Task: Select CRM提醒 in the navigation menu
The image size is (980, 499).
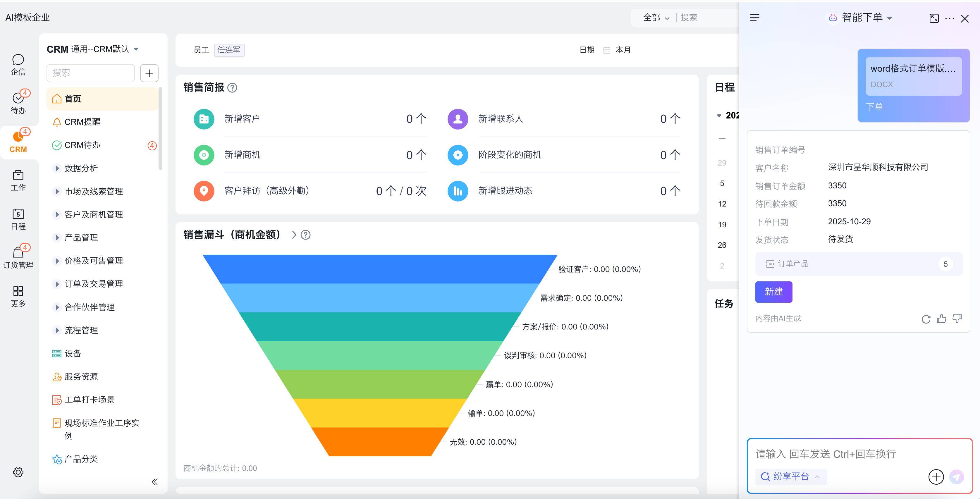Action: tap(82, 122)
